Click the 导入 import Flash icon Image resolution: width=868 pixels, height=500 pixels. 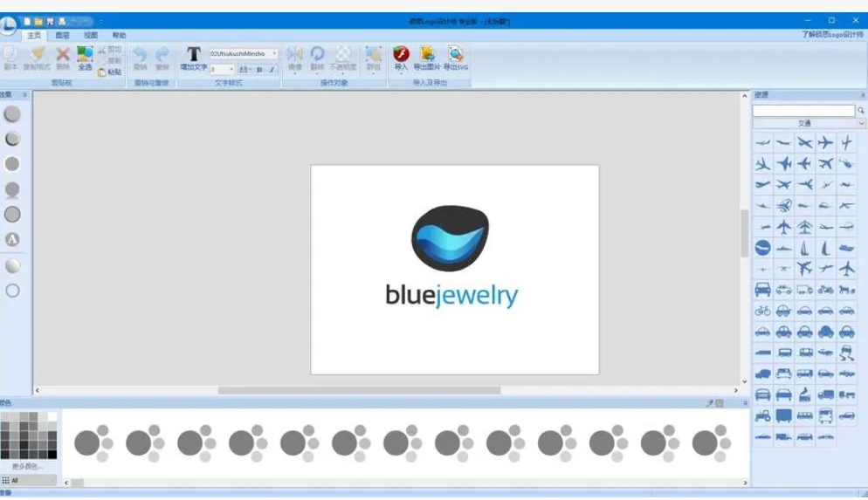(x=401, y=53)
